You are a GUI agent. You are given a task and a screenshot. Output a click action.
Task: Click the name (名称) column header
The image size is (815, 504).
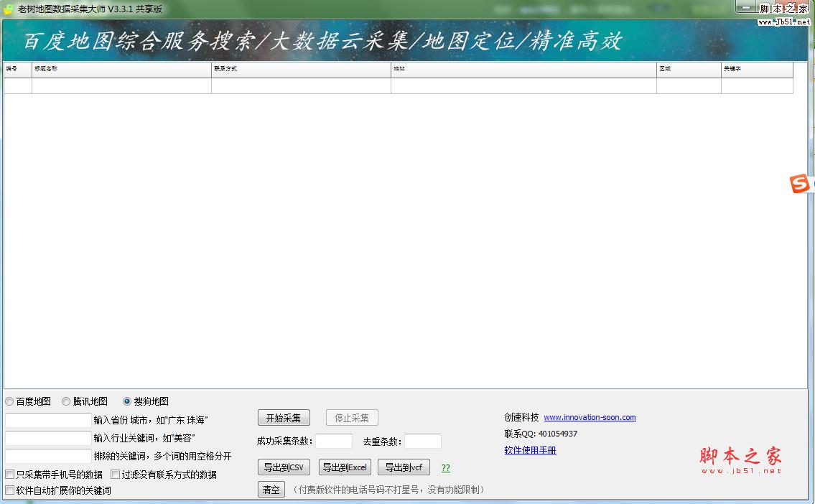coord(121,70)
